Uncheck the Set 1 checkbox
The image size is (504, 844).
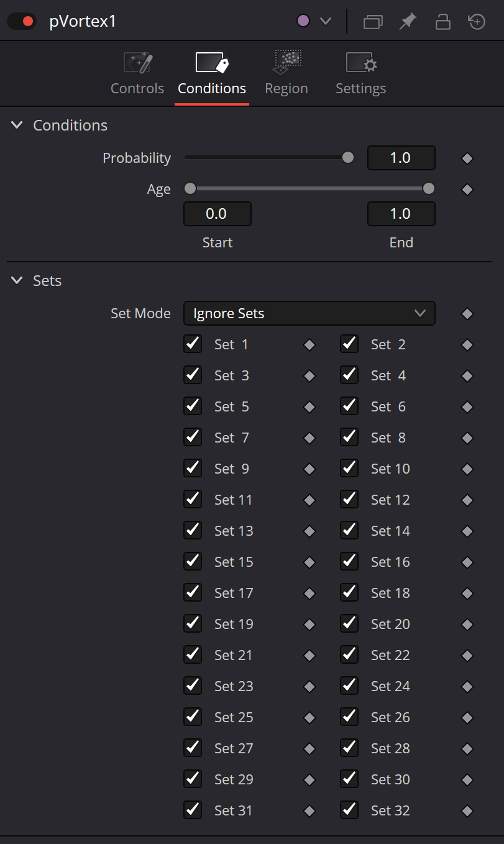pyautogui.click(x=193, y=344)
